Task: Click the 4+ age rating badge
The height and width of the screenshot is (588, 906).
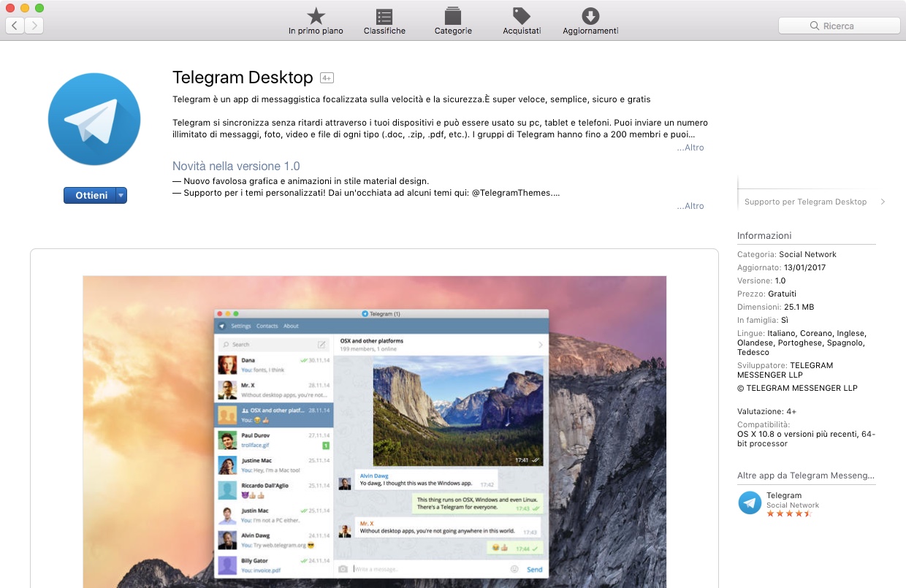Action: pos(327,78)
